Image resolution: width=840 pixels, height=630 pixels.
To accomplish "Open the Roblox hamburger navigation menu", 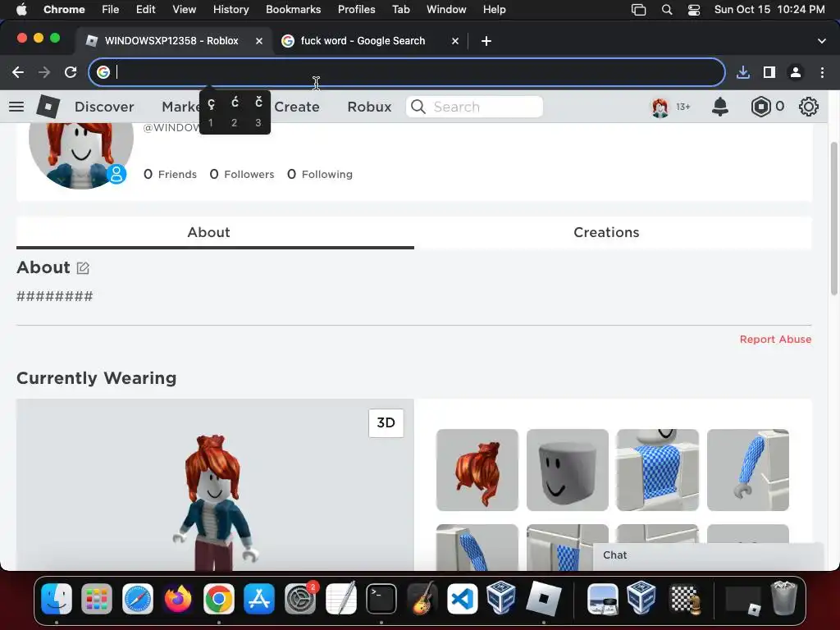I will pos(16,107).
